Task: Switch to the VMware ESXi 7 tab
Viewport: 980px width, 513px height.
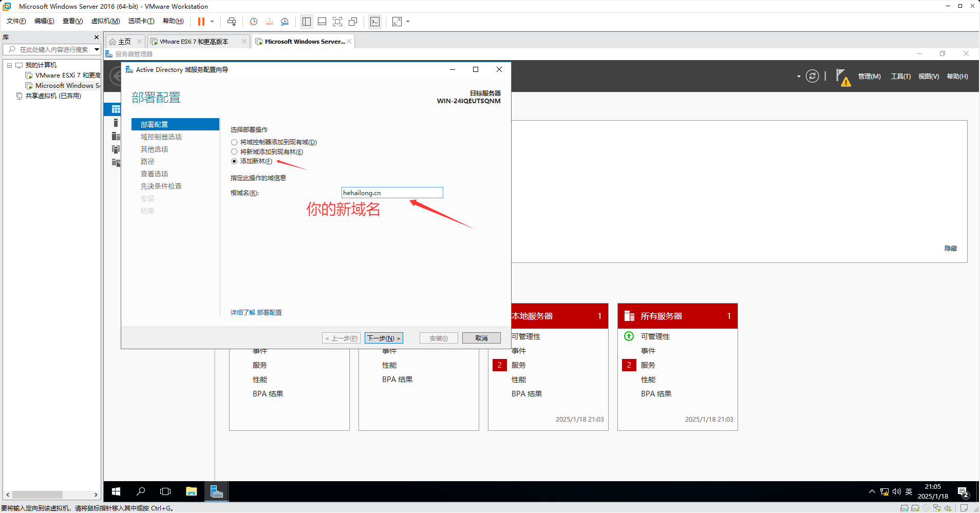Action: point(194,42)
